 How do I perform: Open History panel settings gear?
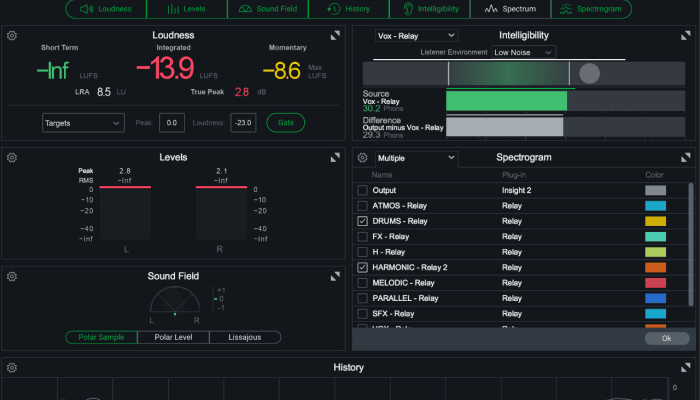coord(12,368)
